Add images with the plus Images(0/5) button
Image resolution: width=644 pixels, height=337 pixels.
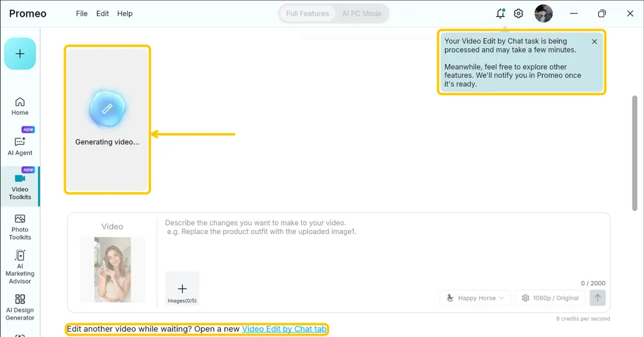182,289
